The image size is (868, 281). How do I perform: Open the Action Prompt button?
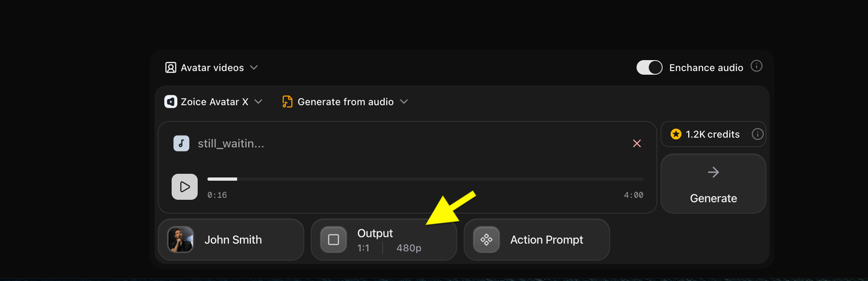coord(537,240)
